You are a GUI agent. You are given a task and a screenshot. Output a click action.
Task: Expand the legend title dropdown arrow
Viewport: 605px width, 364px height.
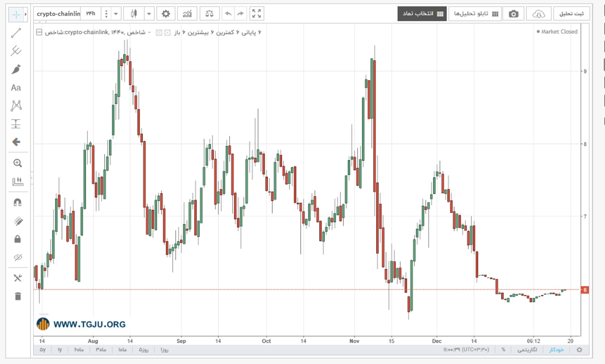pos(149,32)
